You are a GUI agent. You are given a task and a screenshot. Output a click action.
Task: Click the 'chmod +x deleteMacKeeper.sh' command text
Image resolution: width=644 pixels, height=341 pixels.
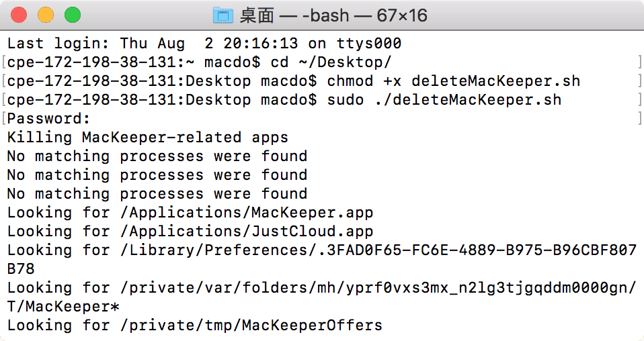point(454,81)
